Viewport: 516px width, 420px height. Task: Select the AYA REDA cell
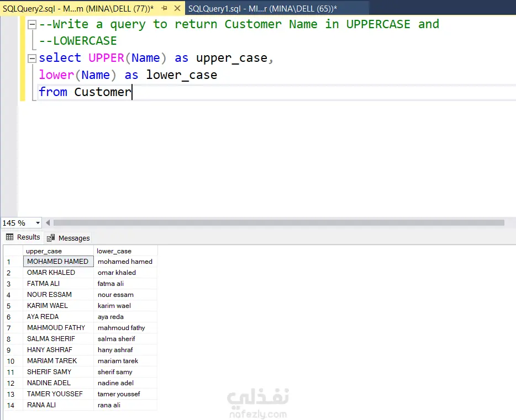(58, 317)
